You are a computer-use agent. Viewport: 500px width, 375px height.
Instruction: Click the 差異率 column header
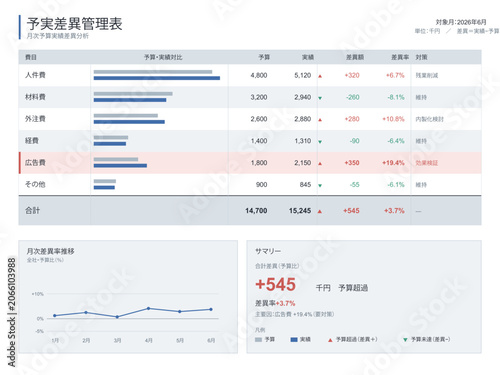[400, 57]
